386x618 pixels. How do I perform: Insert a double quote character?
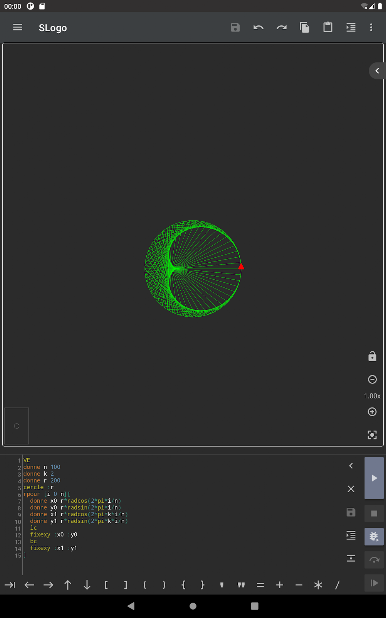241,585
